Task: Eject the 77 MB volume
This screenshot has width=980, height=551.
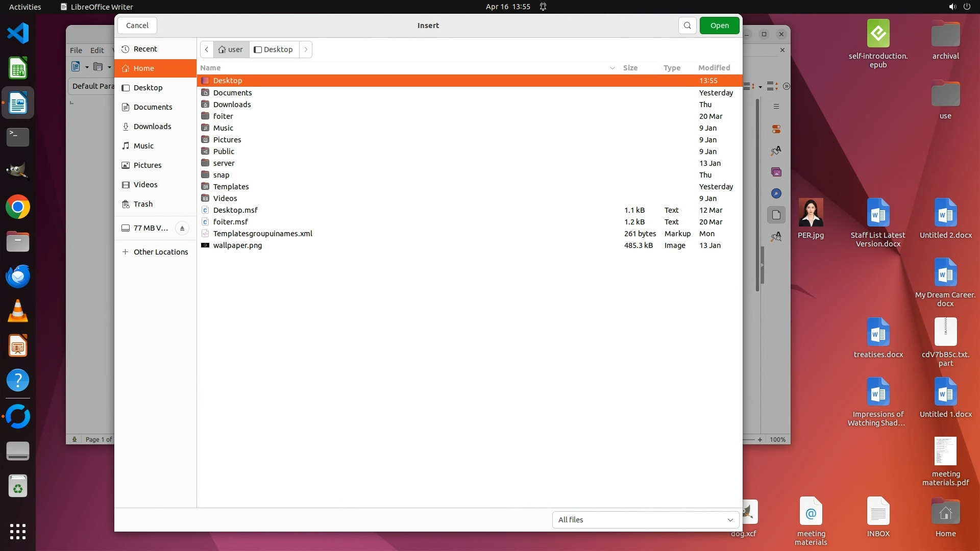Action: click(x=182, y=228)
